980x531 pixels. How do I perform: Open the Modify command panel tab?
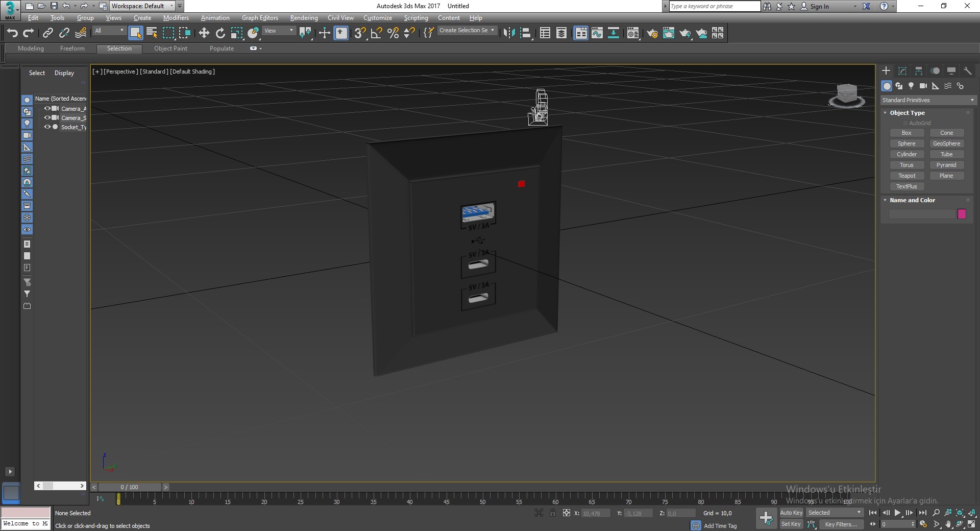click(902, 71)
